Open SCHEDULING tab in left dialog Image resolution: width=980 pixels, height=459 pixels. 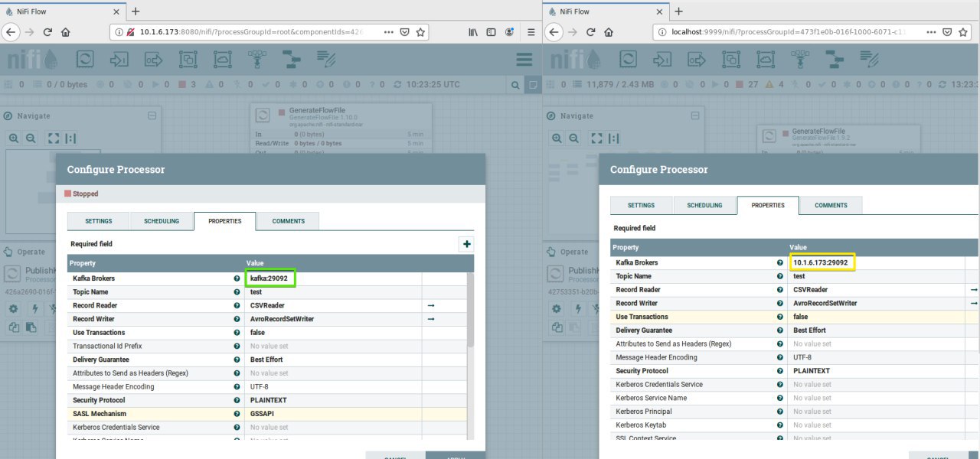pyautogui.click(x=162, y=221)
